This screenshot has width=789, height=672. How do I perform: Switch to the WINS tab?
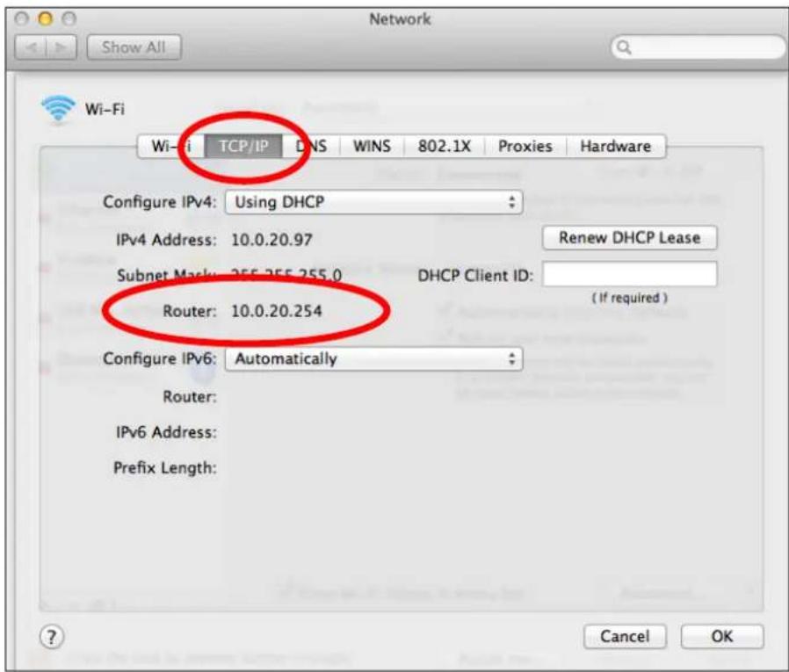click(372, 147)
